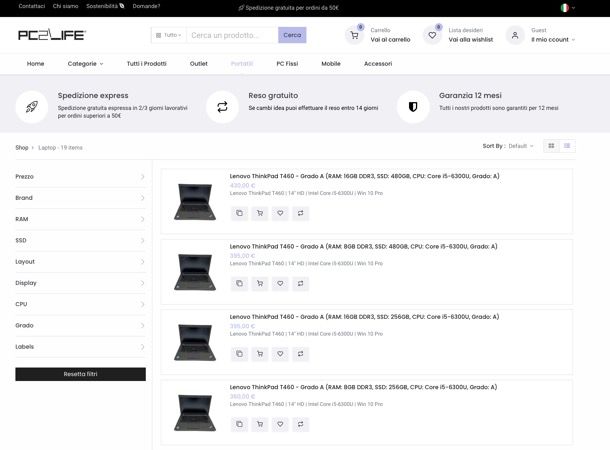Open Tutti i Prodotti menu item
The height and width of the screenshot is (450, 610).
coord(147,64)
